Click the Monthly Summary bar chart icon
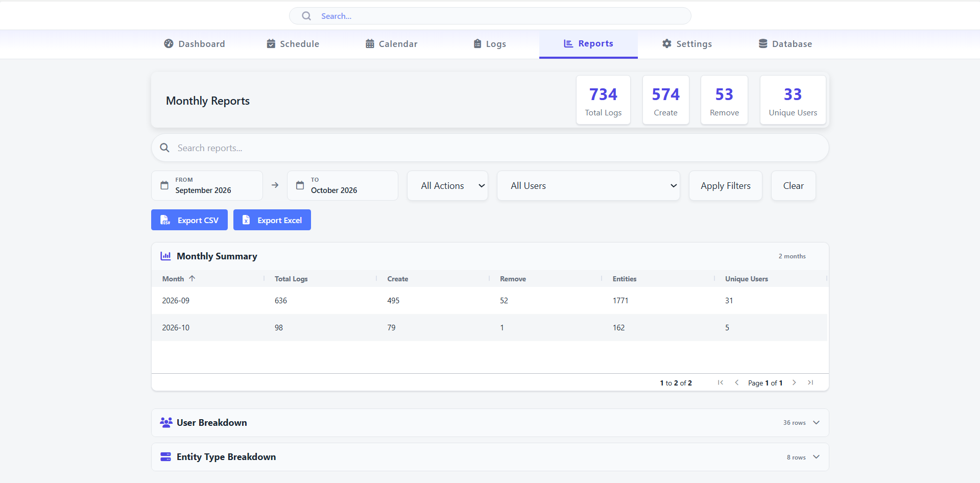Screen dimensions: 980x483 165,256
